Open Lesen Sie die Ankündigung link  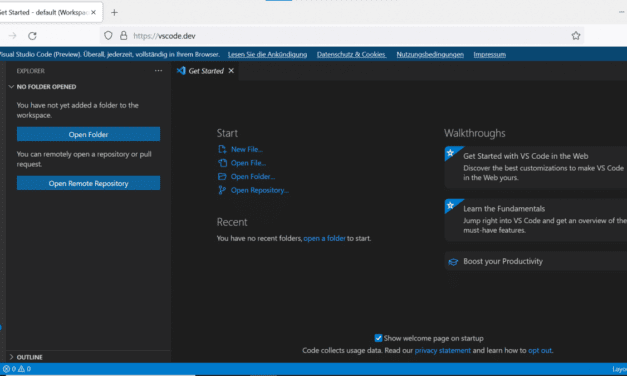[x=268, y=54]
